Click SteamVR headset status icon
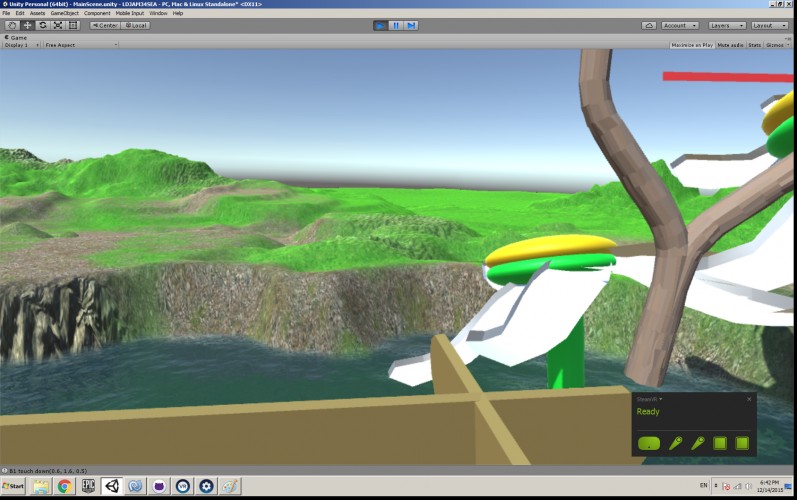Screen dimensions: 797x500 pyautogui.click(x=649, y=443)
